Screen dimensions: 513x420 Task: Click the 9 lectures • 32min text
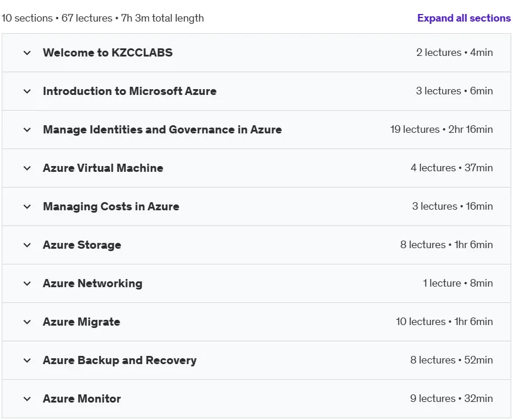click(x=451, y=398)
